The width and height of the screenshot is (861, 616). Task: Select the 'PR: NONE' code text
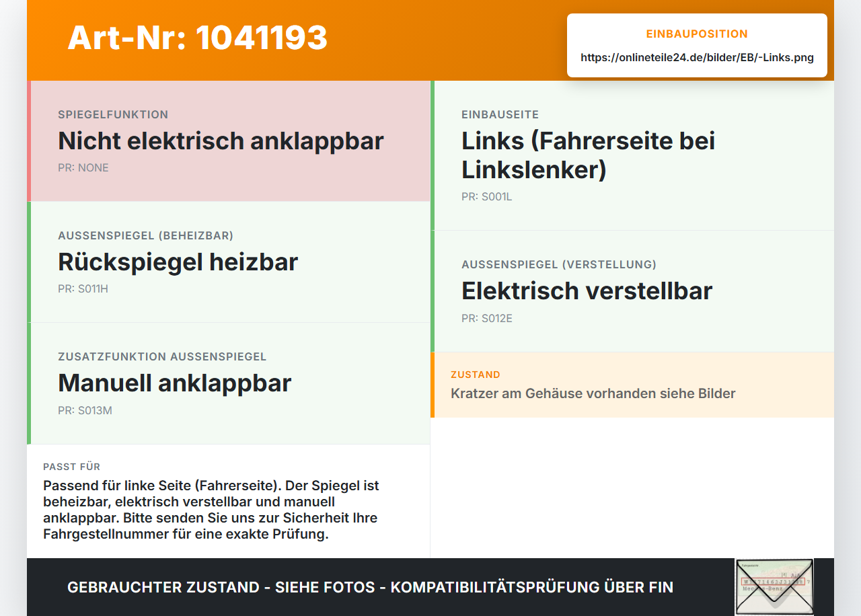coord(83,168)
